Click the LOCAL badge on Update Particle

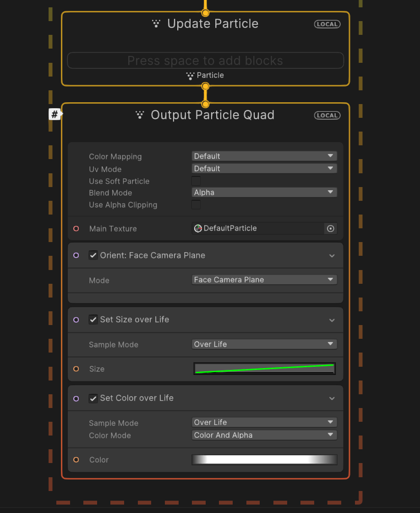(x=327, y=24)
